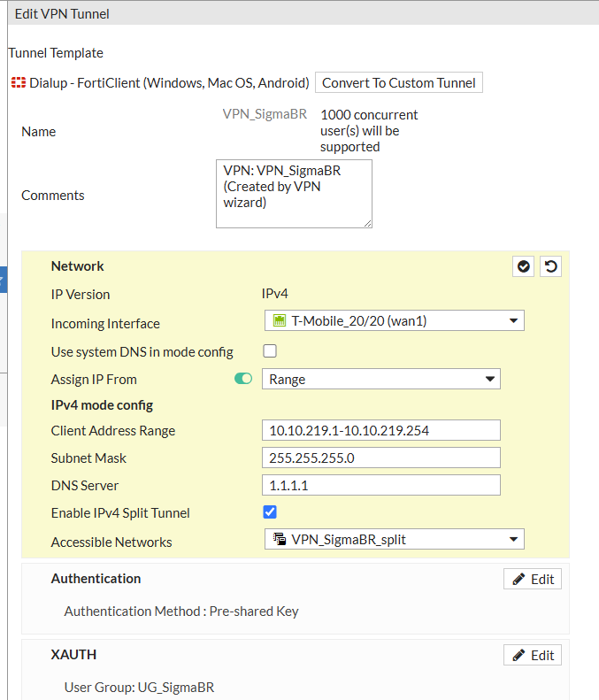Enable Use system DNS in mode config
This screenshot has width=599, height=700.
click(x=270, y=351)
